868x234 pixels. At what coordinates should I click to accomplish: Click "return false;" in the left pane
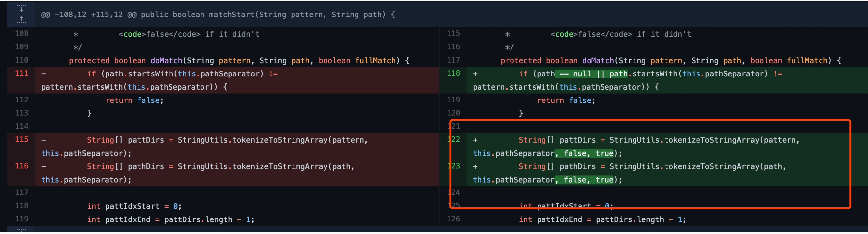point(135,101)
